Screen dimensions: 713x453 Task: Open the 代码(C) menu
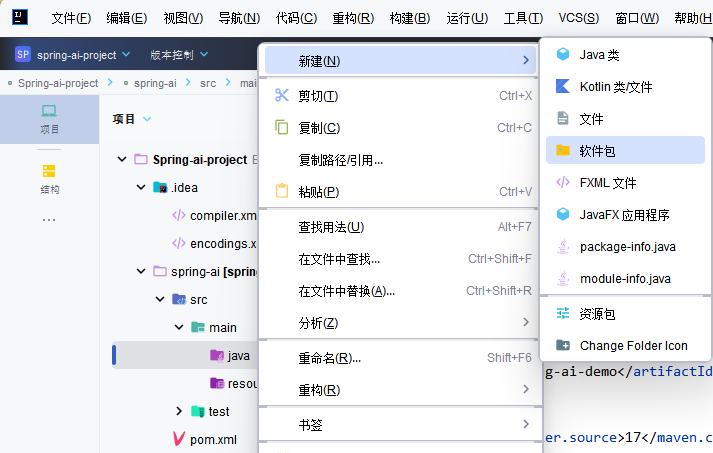coord(296,18)
